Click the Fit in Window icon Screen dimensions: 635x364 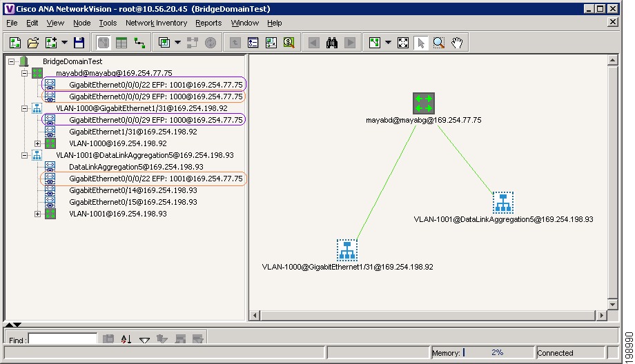403,43
